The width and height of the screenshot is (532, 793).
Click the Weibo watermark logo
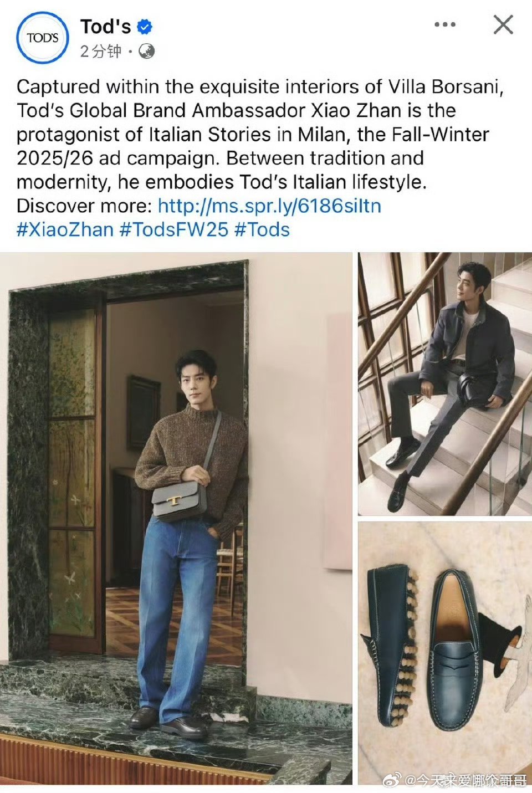(393, 781)
